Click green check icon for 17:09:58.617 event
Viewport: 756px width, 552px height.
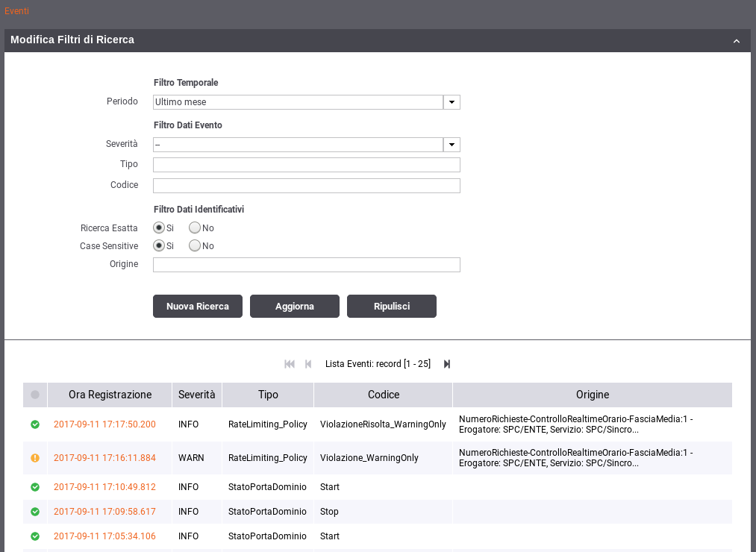pyautogui.click(x=35, y=512)
